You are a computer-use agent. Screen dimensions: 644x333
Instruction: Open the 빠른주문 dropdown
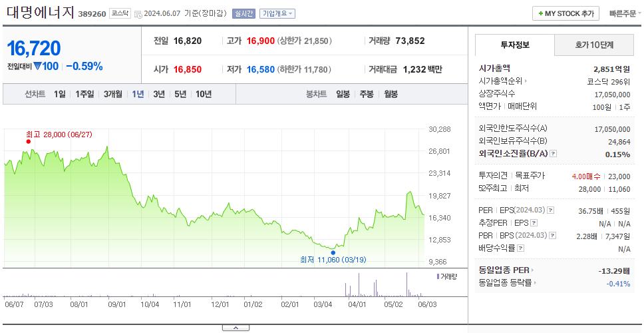(625, 13)
